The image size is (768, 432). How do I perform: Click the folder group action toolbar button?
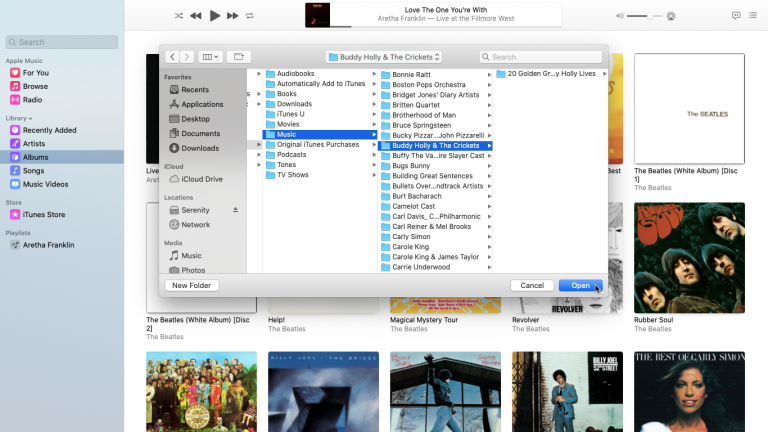[x=239, y=57]
